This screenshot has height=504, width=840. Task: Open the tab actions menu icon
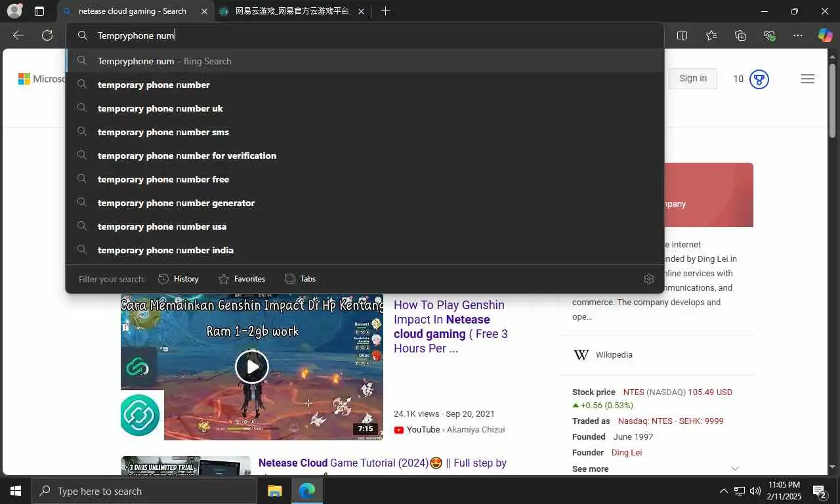tap(39, 11)
